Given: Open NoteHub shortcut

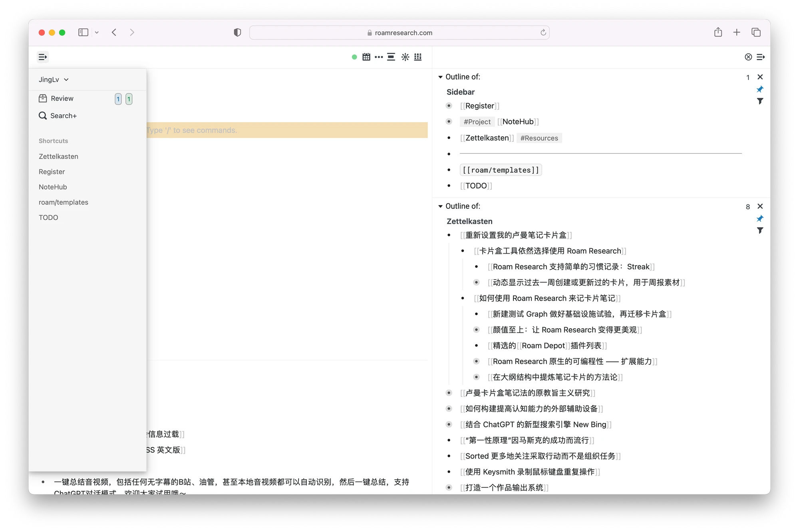Looking at the screenshot, I should [x=53, y=187].
